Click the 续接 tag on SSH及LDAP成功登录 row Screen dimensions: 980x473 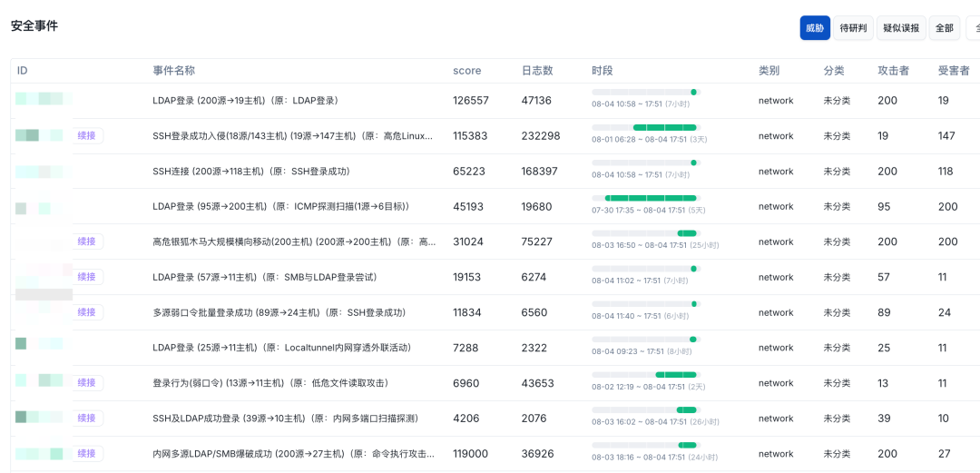[87, 418]
